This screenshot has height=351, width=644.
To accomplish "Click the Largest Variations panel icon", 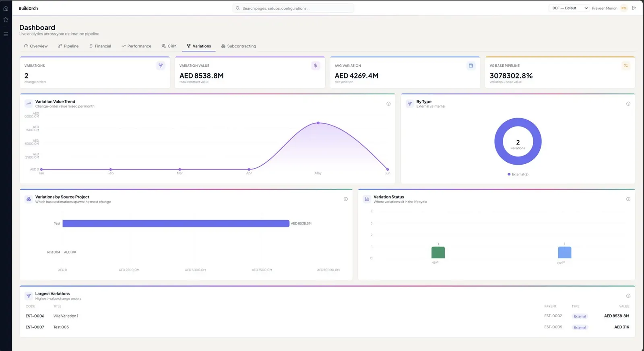I will coord(29,296).
